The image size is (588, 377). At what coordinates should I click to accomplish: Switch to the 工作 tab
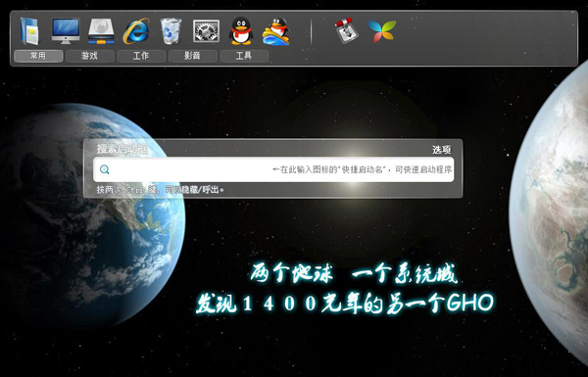point(141,56)
